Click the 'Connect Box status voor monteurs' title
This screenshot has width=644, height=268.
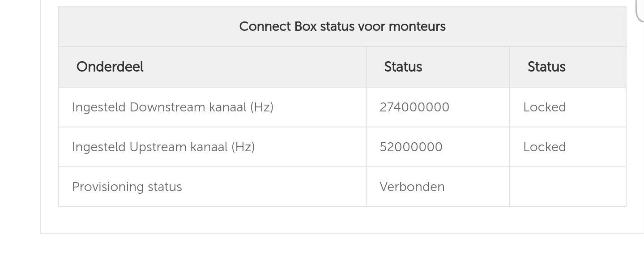(342, 27)
